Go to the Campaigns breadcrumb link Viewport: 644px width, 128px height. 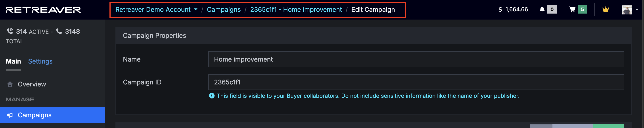pos(224,10)
